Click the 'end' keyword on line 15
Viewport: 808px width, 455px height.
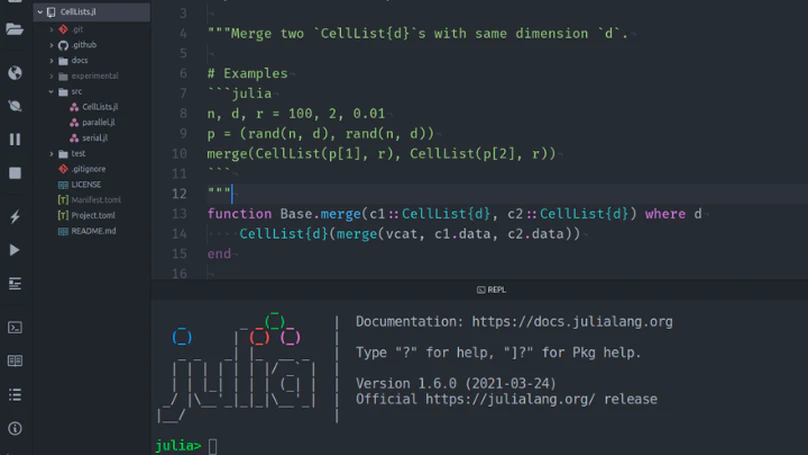pyautogui.click(x=219, y=254)
